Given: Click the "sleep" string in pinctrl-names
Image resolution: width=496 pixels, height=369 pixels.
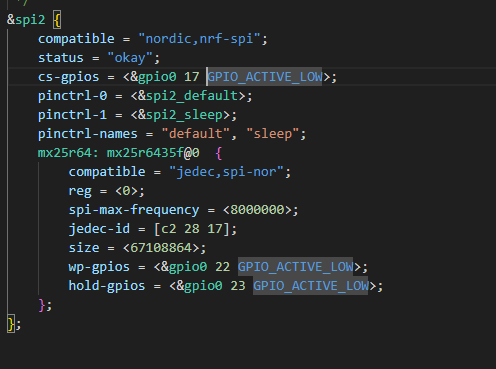Looking at the screenshot, I should click(272, 134).
